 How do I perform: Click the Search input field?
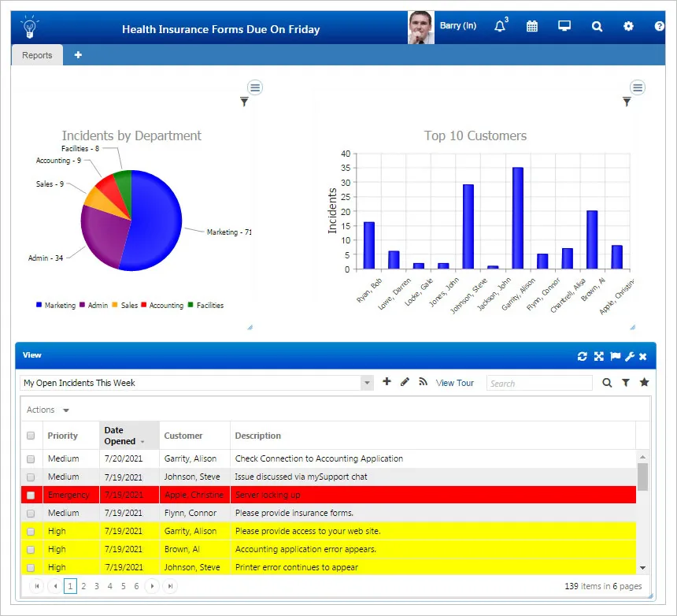click(x=539, y=384)
